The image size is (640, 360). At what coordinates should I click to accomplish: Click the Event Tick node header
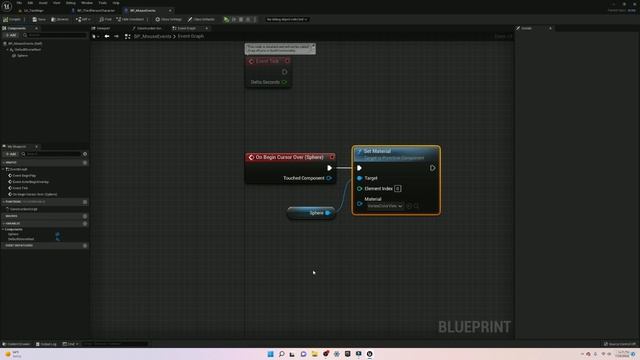coord(269,61)
